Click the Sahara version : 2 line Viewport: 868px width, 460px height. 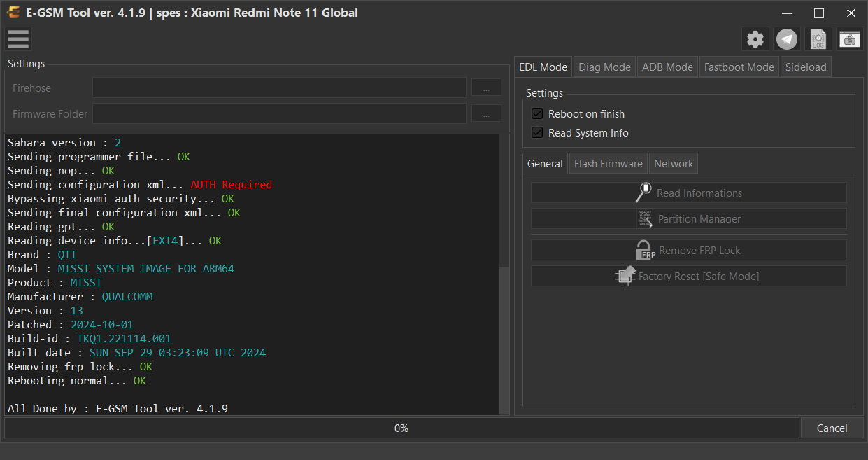64,143
